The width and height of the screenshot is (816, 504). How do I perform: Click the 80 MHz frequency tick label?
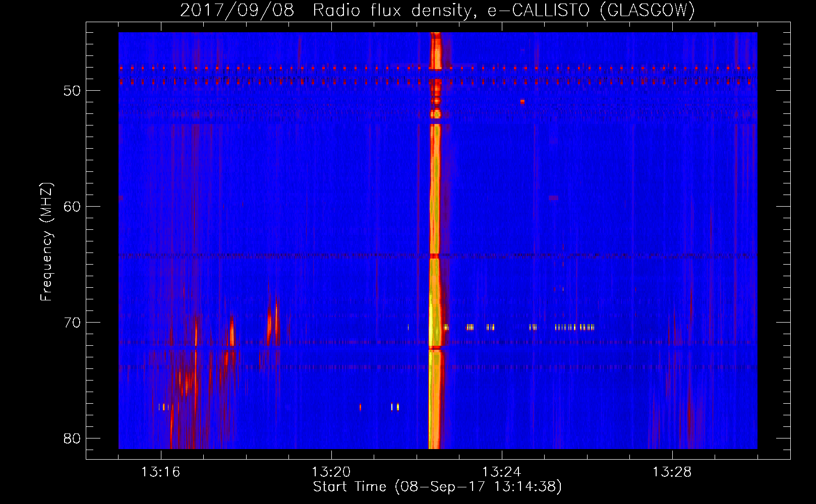tap(72, 438)
